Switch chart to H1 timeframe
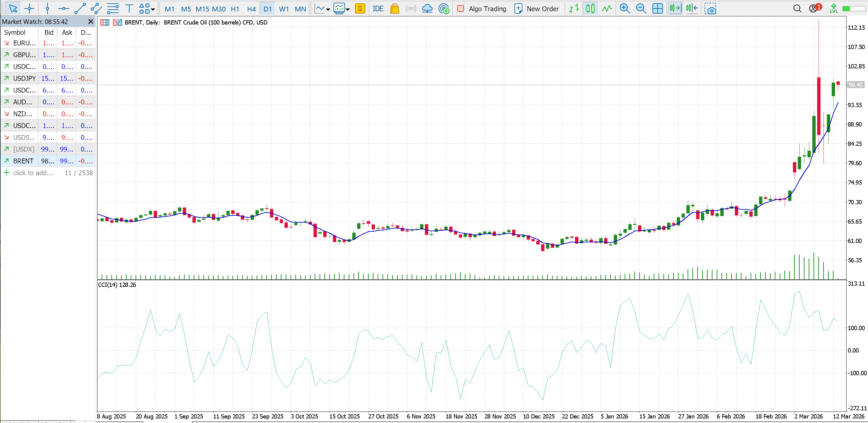This screenshot has height=423, width=868. coord(235,9)
